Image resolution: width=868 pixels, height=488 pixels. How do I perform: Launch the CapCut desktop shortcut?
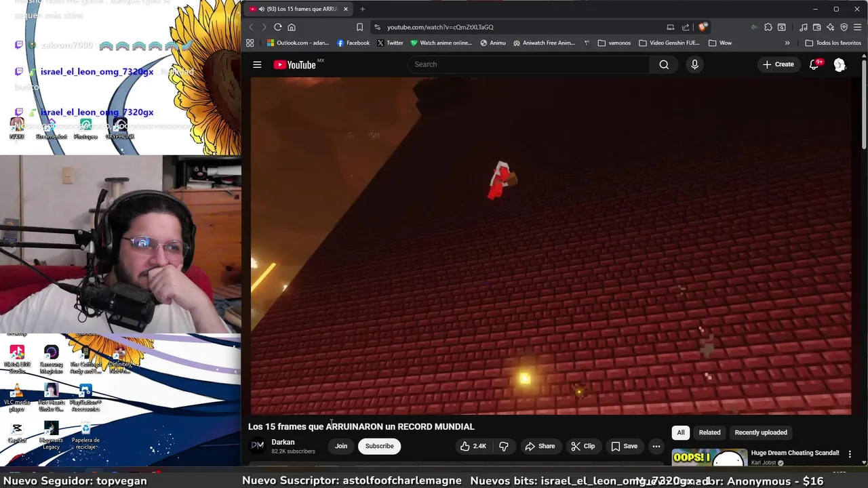coord(17,432)
